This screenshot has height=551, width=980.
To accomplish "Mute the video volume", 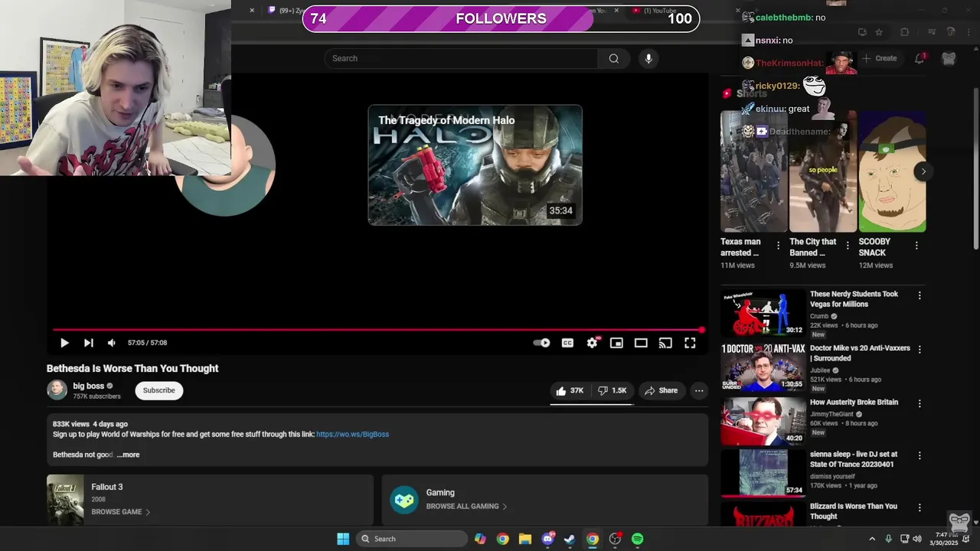I will pyautogui.click(x=112, y=343).
